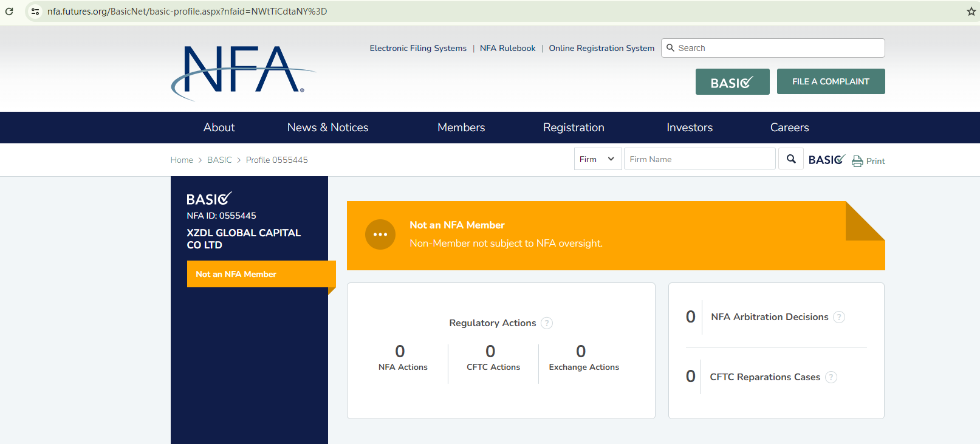Click the Firm Name input field

click(x=699, y=159)
